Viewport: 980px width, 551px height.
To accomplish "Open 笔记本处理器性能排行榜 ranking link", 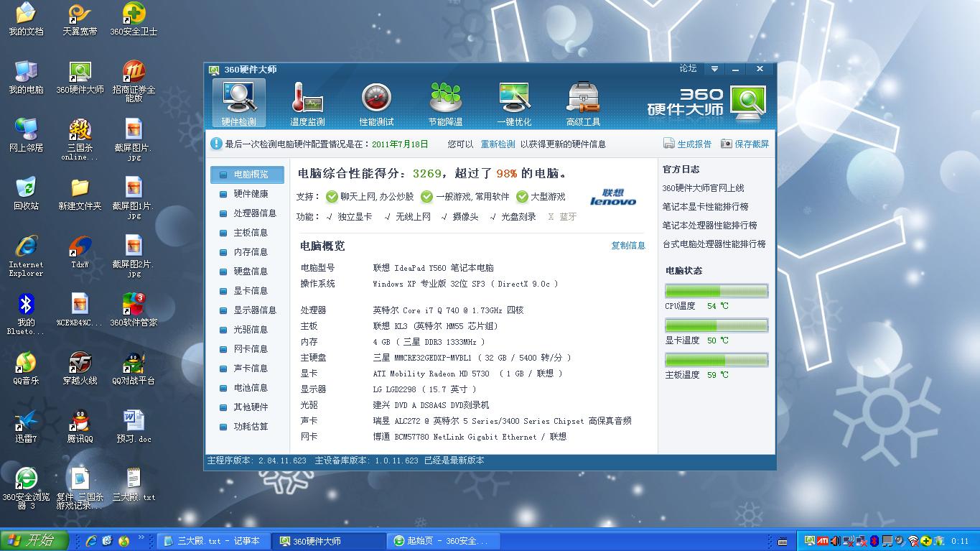I will pos(709,226).
